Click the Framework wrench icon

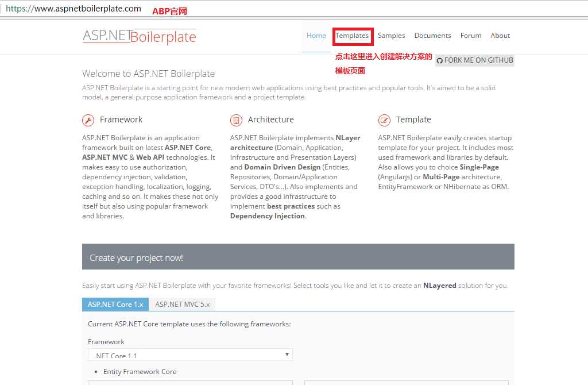click(x=88, y=120)
